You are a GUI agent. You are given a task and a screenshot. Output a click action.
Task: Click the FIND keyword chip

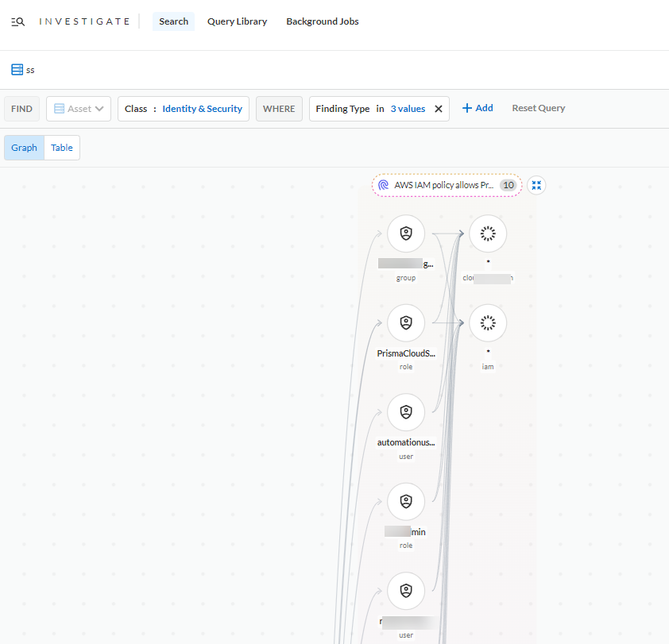[21, 109]
